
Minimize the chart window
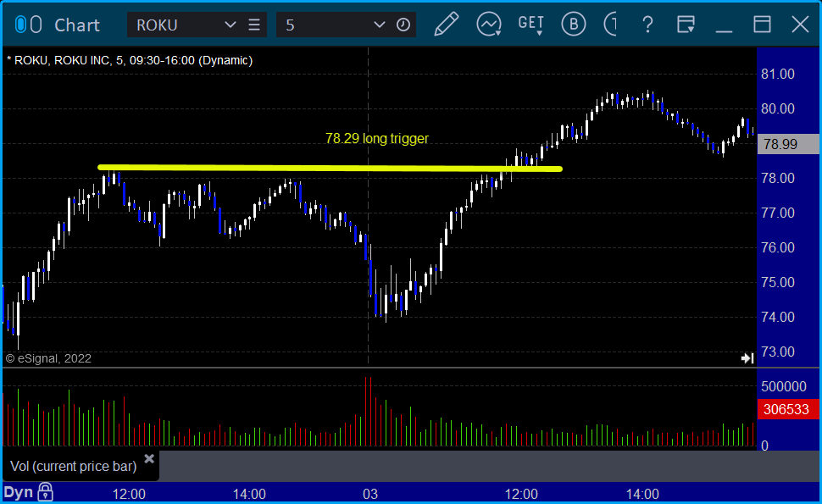pyautogui.click(x=724, y=31)
